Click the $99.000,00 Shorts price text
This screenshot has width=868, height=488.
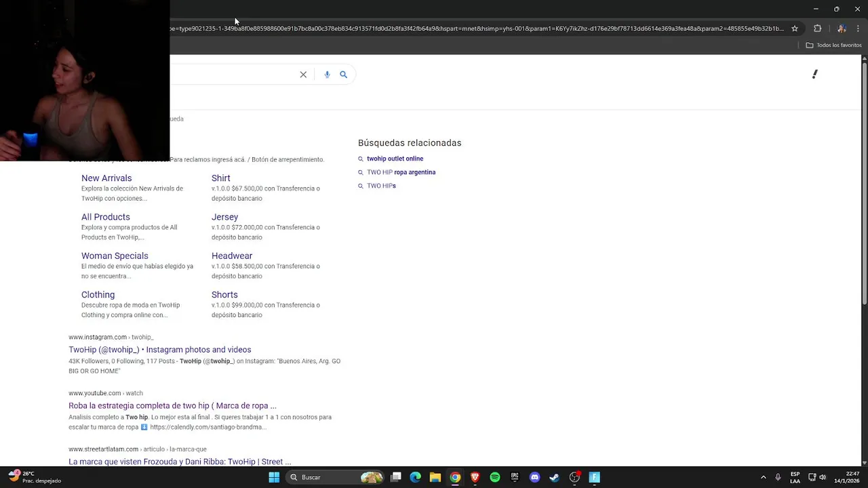point(247,305)
